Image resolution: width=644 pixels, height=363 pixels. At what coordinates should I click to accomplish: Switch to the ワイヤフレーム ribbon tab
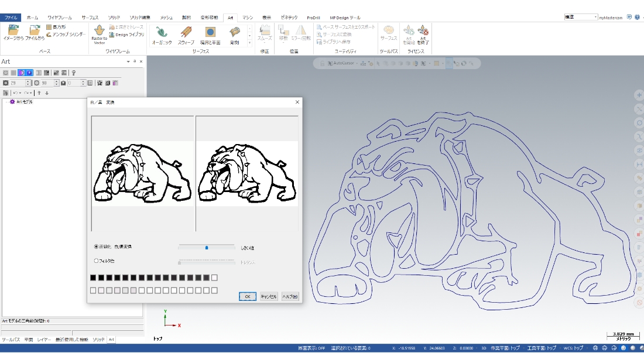click(60, 18)
